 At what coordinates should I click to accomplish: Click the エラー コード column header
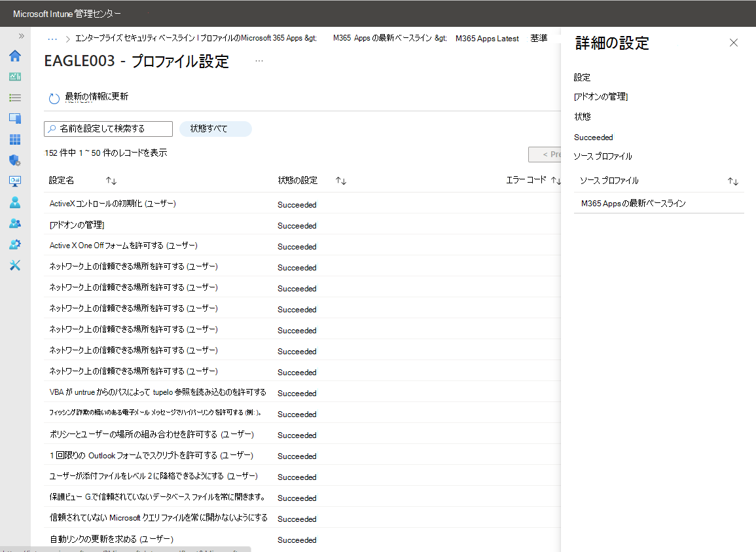(x=526, y=180)
